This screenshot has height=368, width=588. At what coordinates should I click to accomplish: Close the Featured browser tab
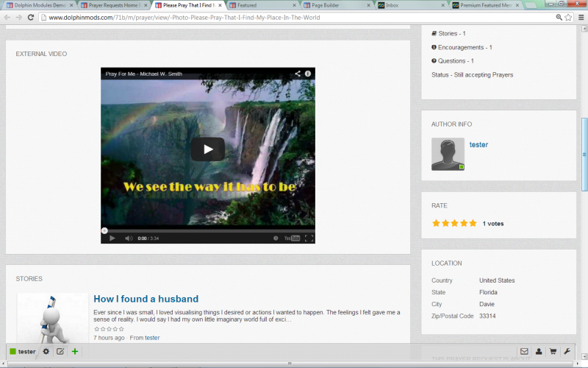(x=295, y=5)
